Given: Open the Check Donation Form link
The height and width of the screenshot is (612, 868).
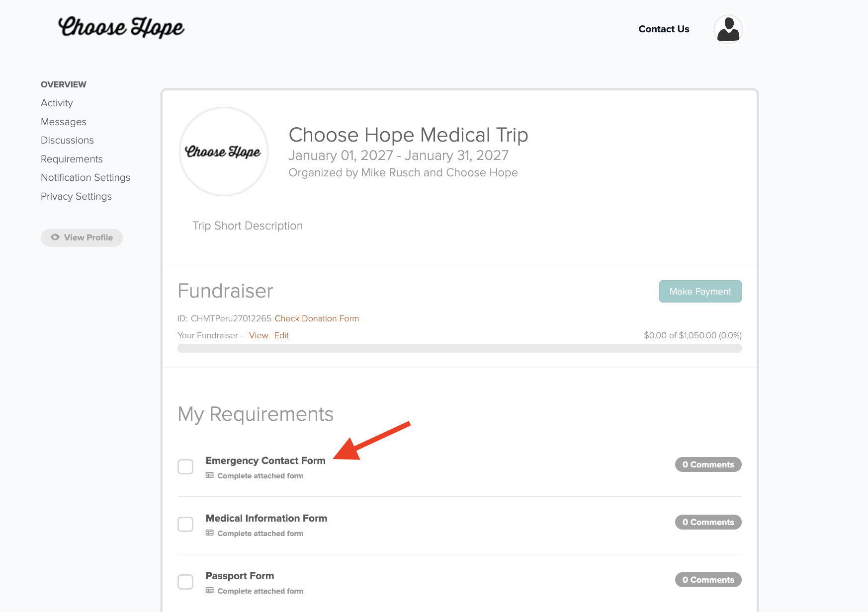Looking at the screenshot, I should coord(317,318).
